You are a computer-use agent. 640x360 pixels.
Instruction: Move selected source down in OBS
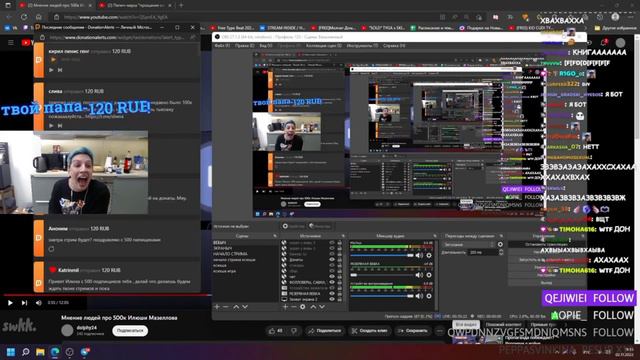coord(322,307)
